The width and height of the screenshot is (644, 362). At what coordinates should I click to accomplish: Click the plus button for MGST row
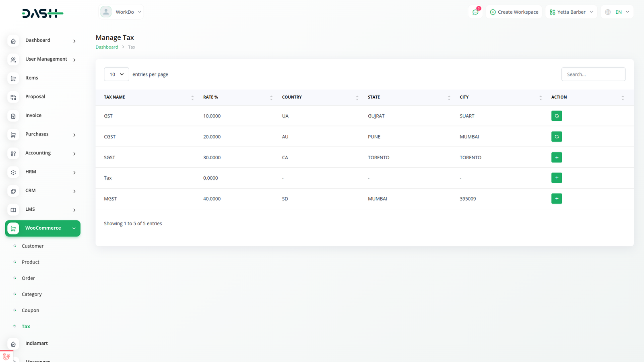(557, 199)
